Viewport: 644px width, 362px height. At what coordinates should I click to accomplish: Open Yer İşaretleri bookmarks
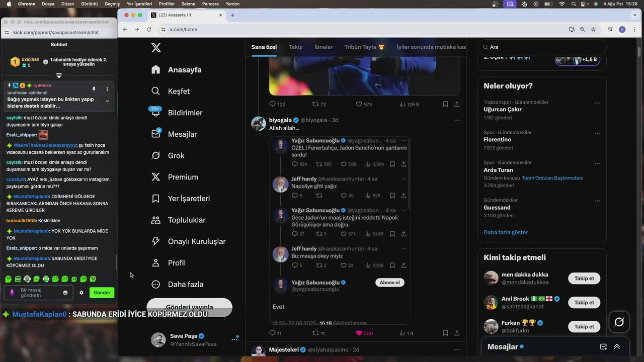[181, 199]
